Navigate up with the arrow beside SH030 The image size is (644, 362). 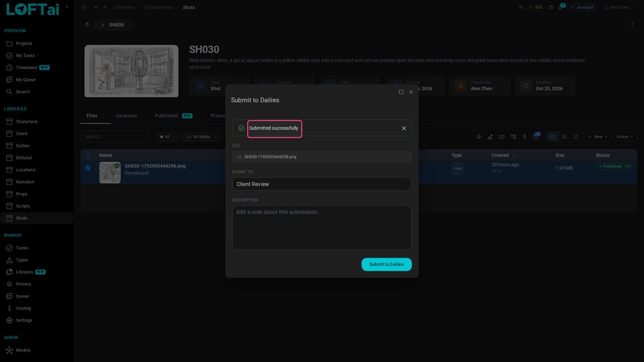[87, 25]
